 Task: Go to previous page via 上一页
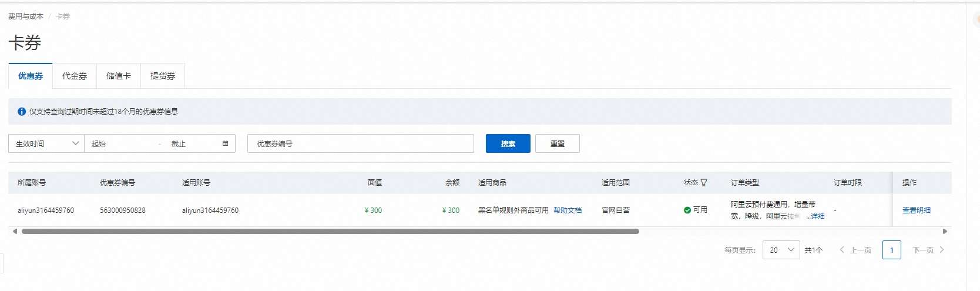pyautogui.click(x=855, y=250)
